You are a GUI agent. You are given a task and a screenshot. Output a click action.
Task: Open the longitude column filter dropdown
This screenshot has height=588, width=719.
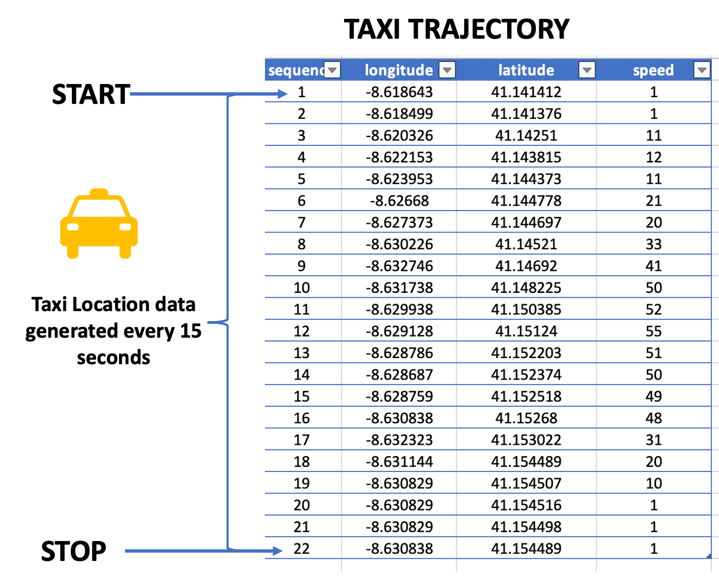[447, 70]
